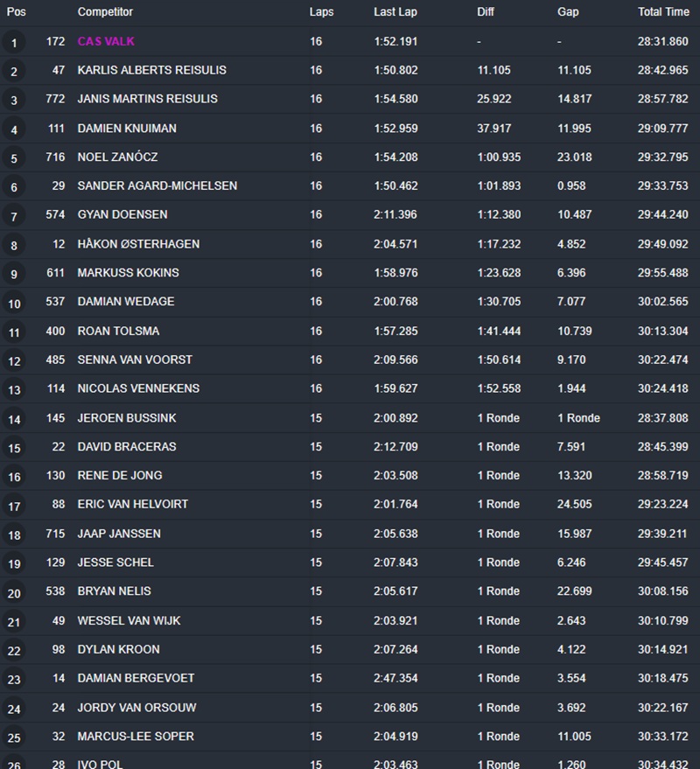Select Jeroen Bussink's total time 28:37.808

click(x=662, y=418)
